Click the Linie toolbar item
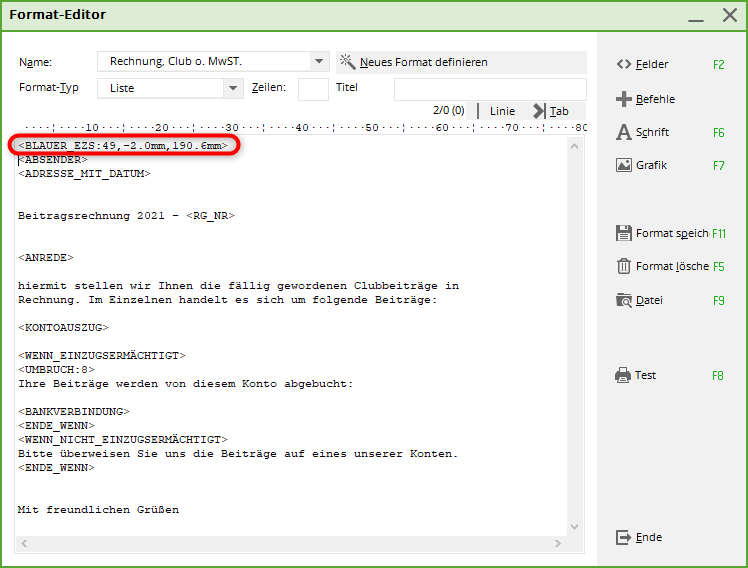Image resolution: width=748 pixels, height=568 pixels. (502, 111)
